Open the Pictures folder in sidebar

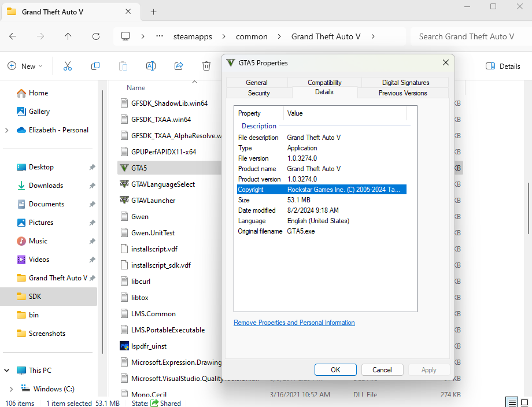pyautogui.click(x=40, y=223)
